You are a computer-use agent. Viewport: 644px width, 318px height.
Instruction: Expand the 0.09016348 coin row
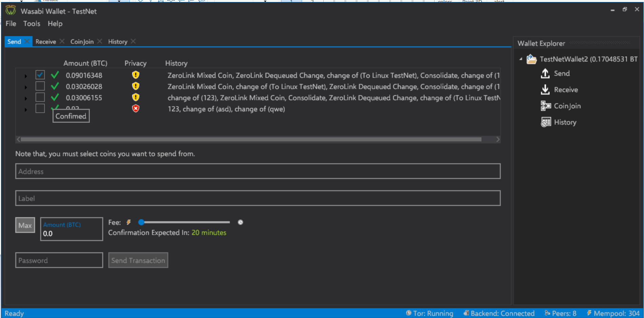click(x=26, y=76)
